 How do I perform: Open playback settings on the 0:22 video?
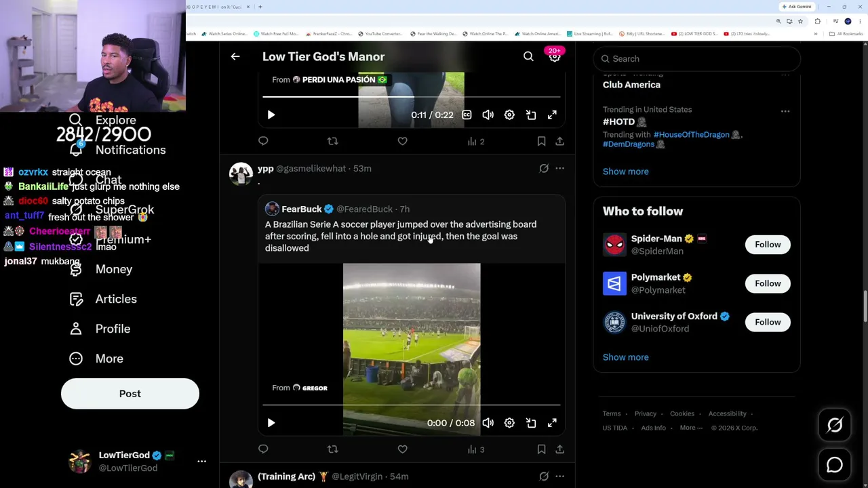pyautogui.click(x=509, y=115)
